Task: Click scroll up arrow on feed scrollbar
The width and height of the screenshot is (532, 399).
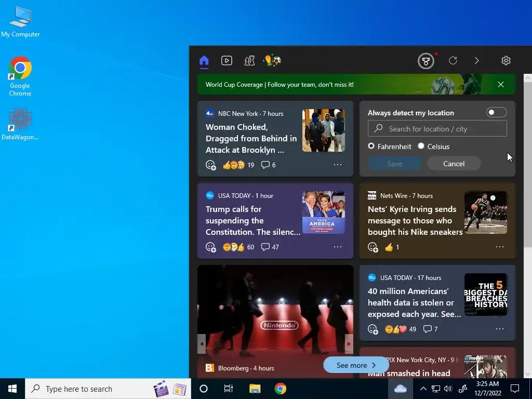Action: 528,78
